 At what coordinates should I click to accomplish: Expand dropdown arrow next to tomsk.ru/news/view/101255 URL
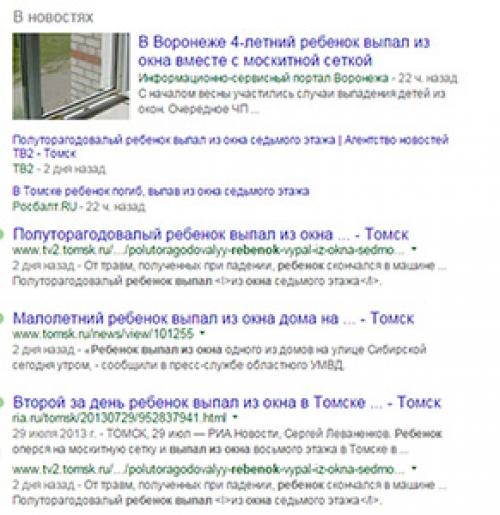click(202, 333)
